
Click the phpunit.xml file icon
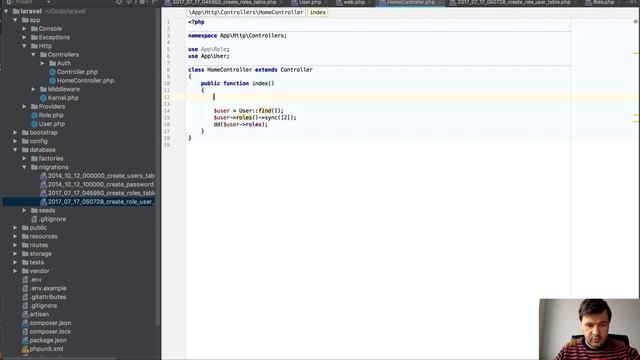click(25, 349)
